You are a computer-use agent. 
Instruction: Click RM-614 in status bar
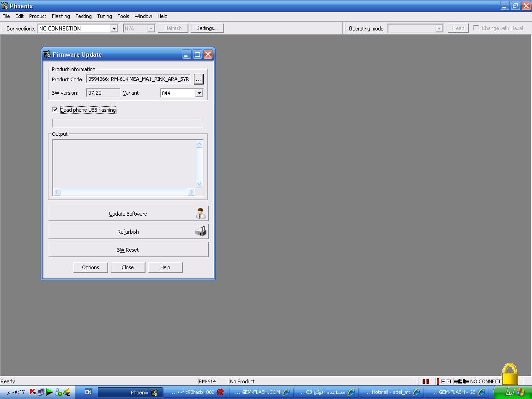coord(207,381)
